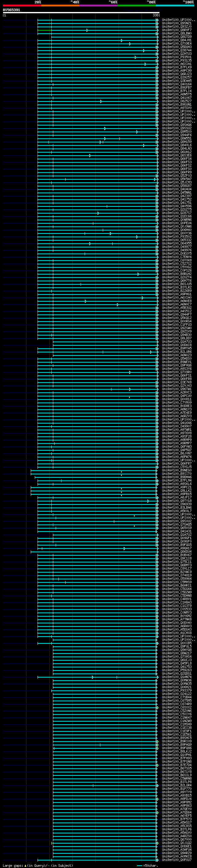Select the UniRef100_B9NEG0 label
This screenshot has height=868, width=197.
(x=176, y=470)
